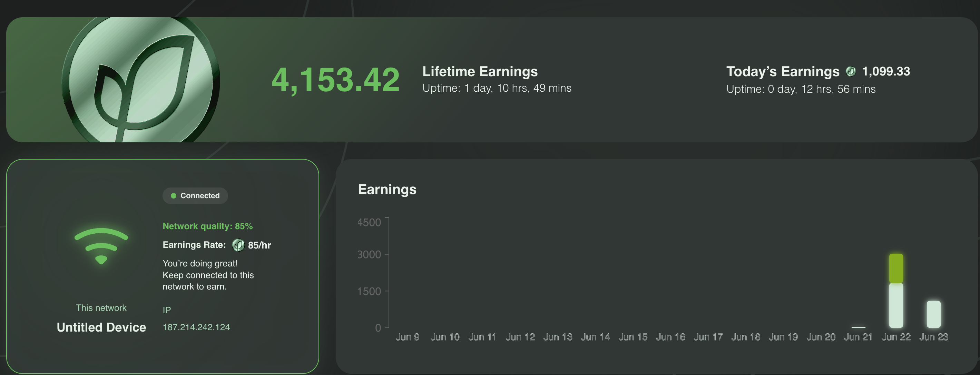Select the Untitled Device name
This screenshot has height=375, width=980.
(101, 327)
